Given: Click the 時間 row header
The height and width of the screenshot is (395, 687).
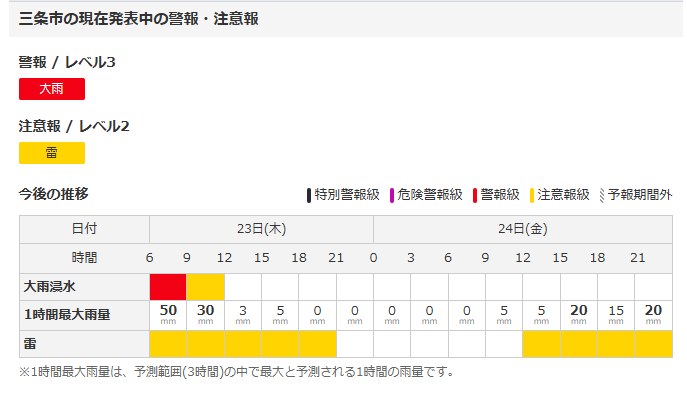Looking at the screenshot, I should tap(84, 257).
